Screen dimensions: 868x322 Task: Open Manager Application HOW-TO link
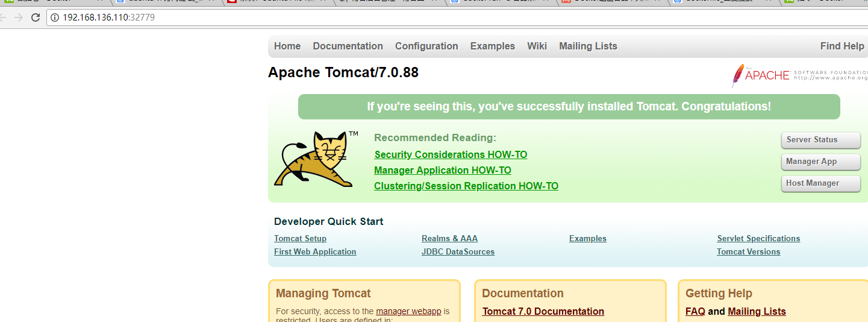[443, 170]
